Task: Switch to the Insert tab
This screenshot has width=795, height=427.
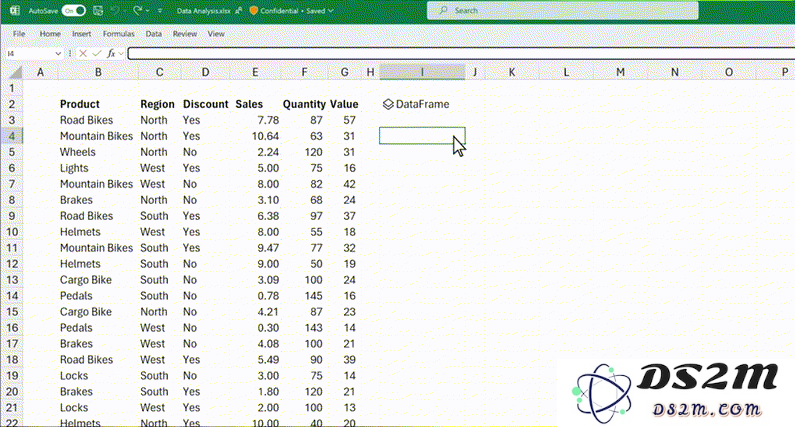Action: 82,34
